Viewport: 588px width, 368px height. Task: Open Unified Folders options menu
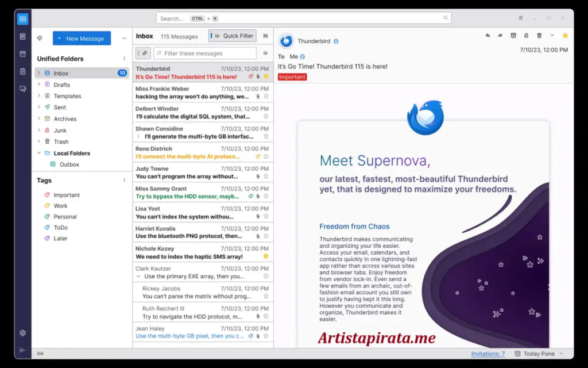[x=124, y=59]
